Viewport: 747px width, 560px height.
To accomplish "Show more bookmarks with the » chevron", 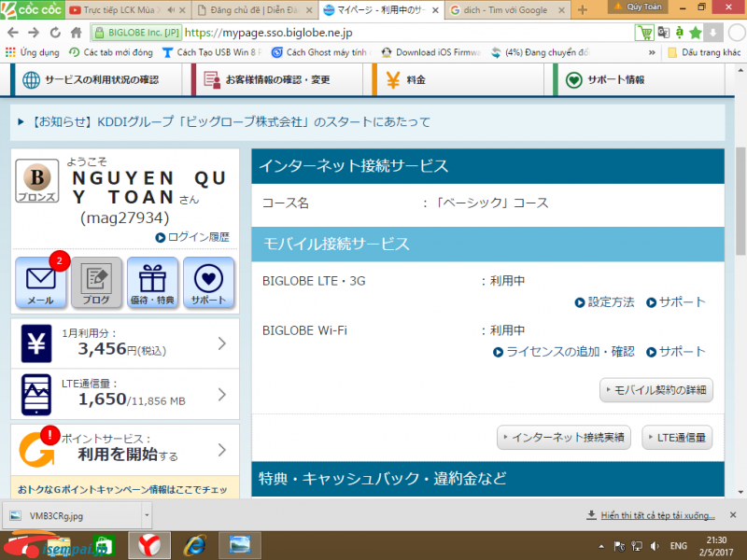I will (652, 52).
